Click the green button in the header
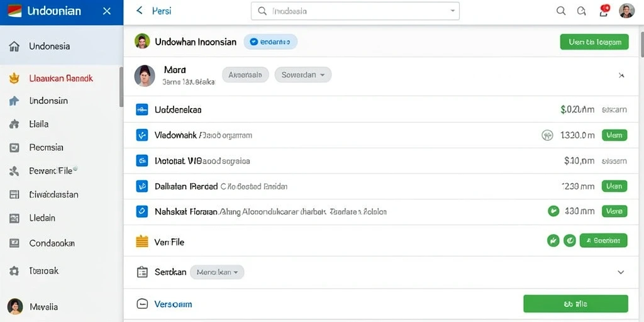 click(594, 42)
